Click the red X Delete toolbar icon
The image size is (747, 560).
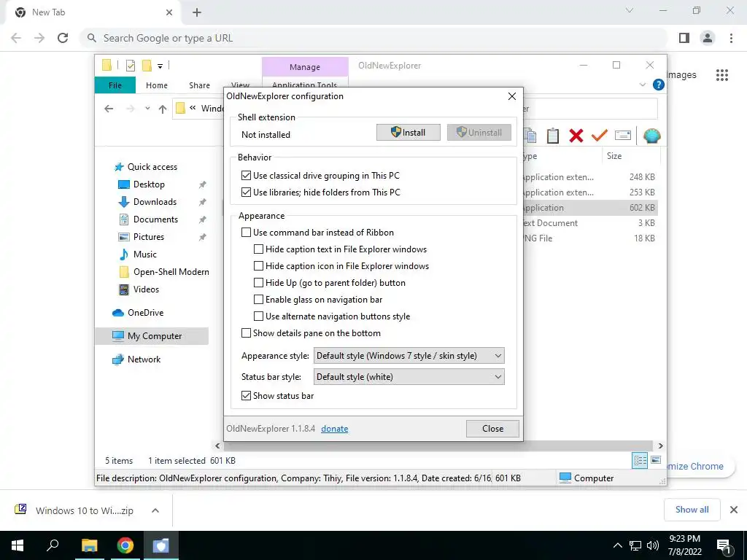[576, 136]
